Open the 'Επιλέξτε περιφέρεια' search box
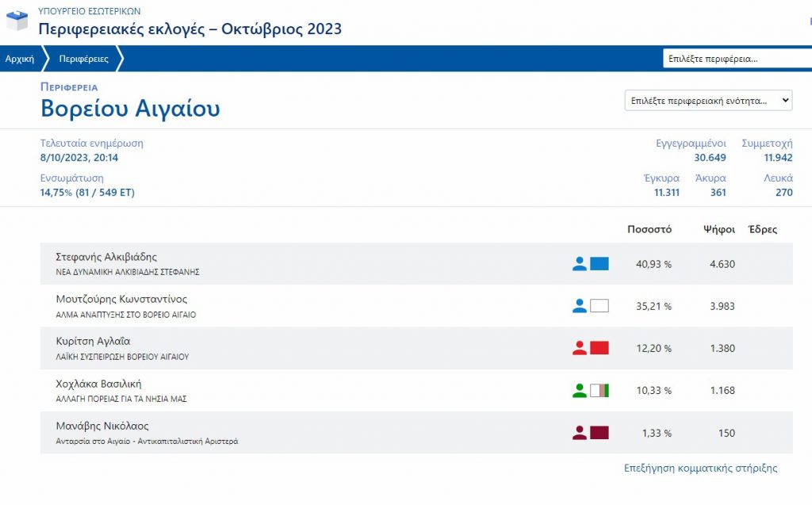The image size is (812, 505). click(x=736, y=59)
